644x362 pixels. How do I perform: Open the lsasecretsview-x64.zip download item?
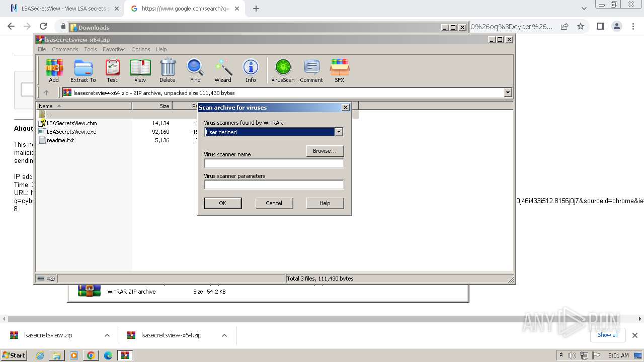(171, 335)
